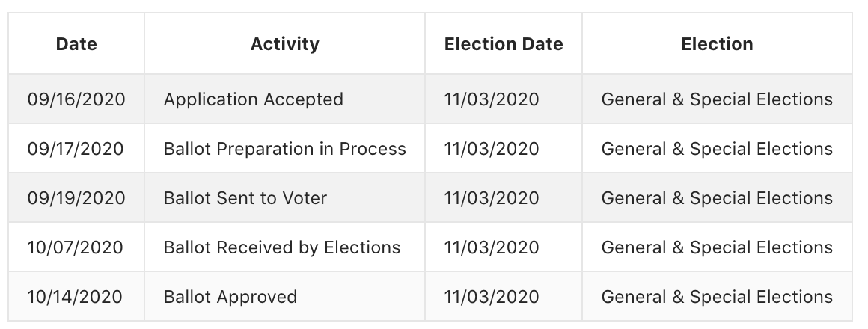Screen dimensions: 868x329
Task: Click the 10/07/2020 date cell
Action: click(x=76, y=247)
